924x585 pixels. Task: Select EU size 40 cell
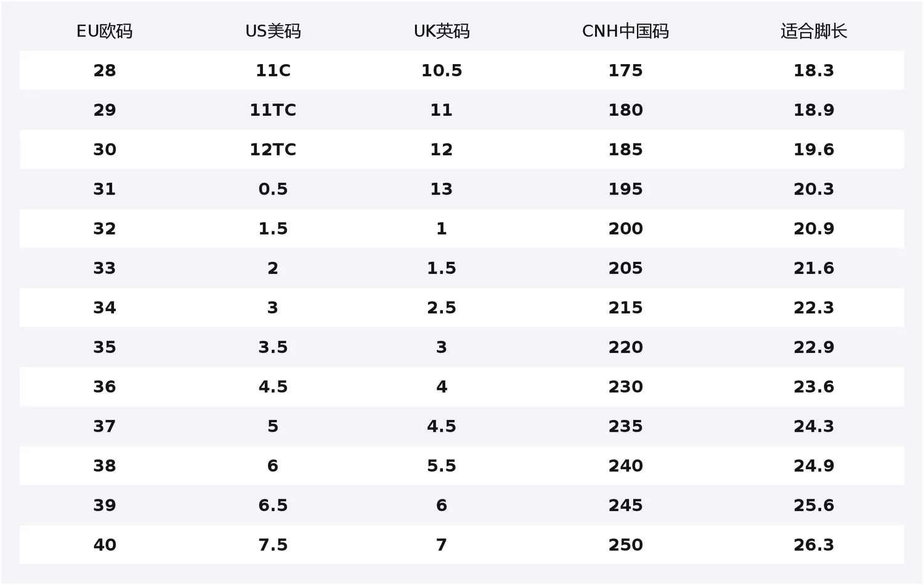[x=105, y=544]
